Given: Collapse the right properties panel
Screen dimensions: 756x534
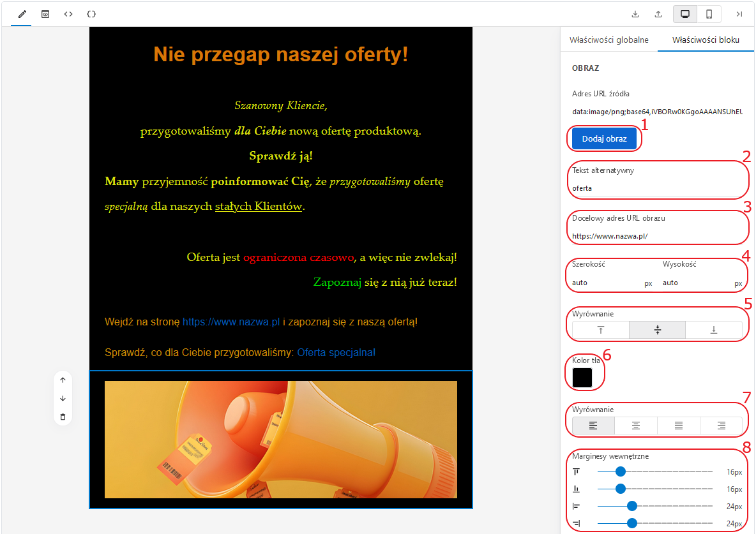Looking at the screenshot, I should click(739, 14).
